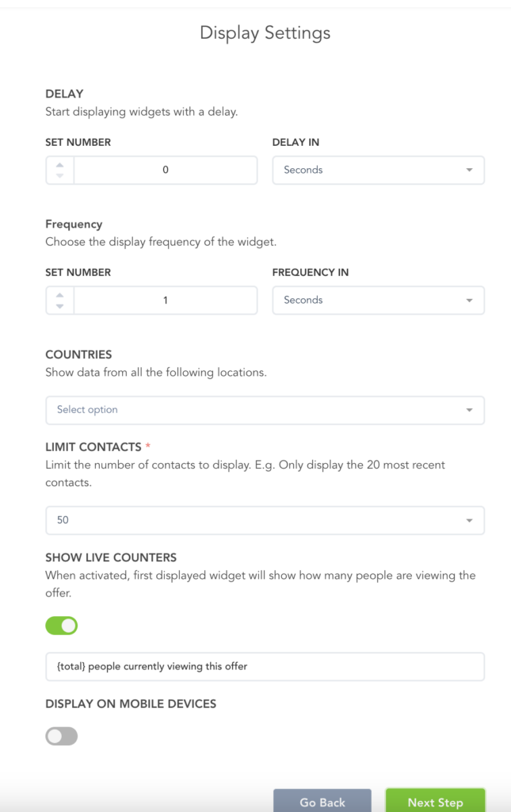Click the Frequency set number field
This screenshot has width=511, height=812.
[x=166, y=301]
